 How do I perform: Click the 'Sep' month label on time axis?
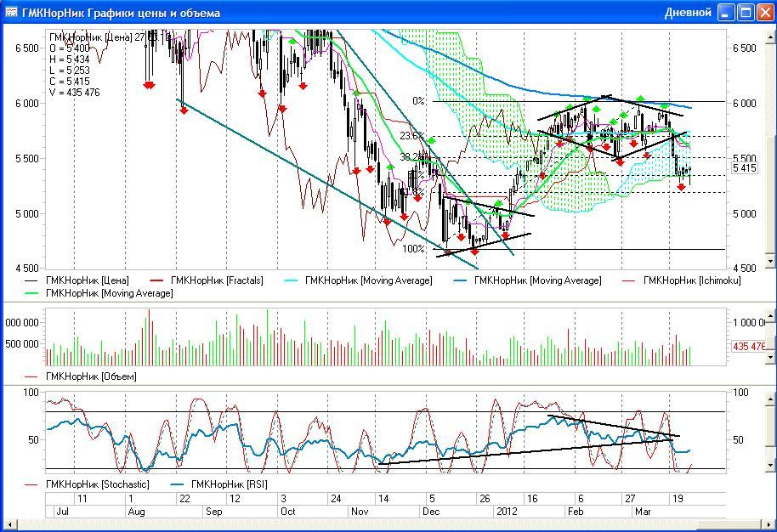point(213,512)
